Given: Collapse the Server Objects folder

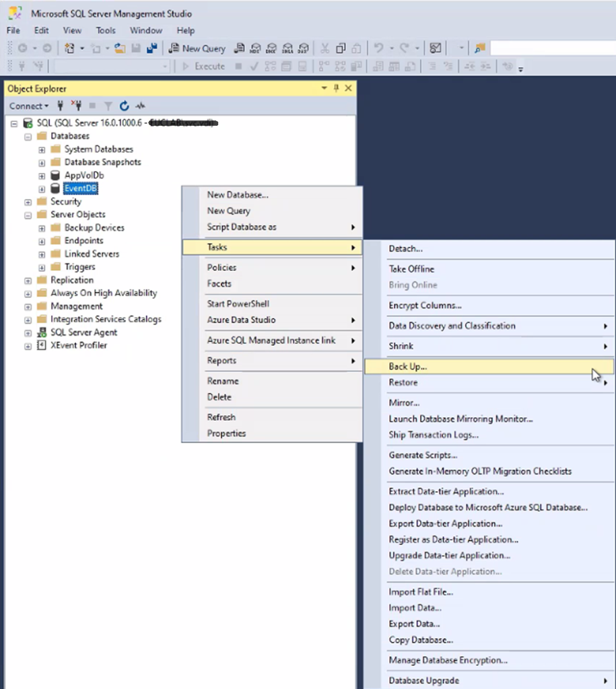Looking at the screenshot, I should [28, 215].
